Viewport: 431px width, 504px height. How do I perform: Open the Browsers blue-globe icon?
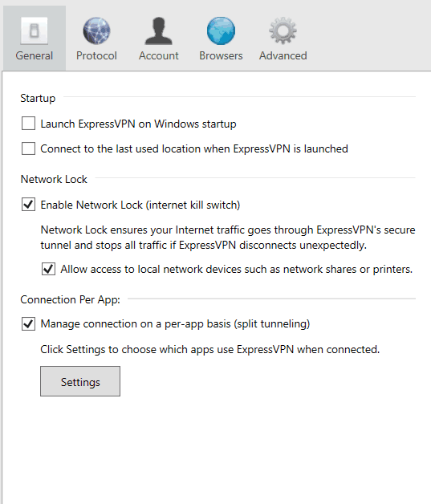pos(221,30)
